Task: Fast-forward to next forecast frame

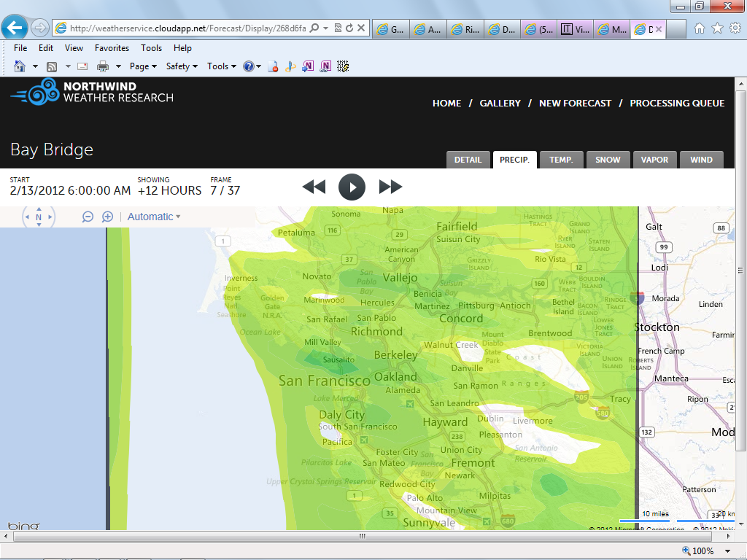Action: tap(390, 187)
